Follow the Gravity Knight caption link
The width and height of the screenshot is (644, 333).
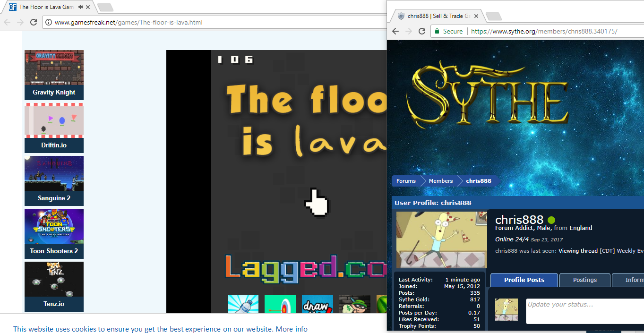click(54, 93)
